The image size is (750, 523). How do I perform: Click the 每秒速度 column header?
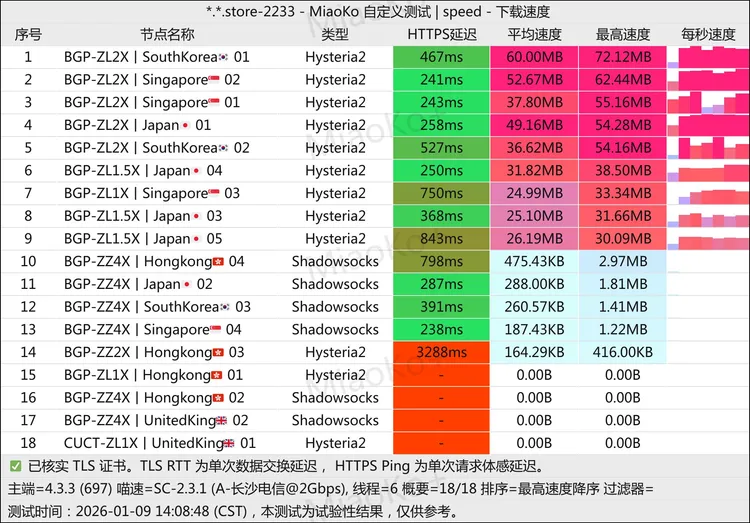point(708,35)
